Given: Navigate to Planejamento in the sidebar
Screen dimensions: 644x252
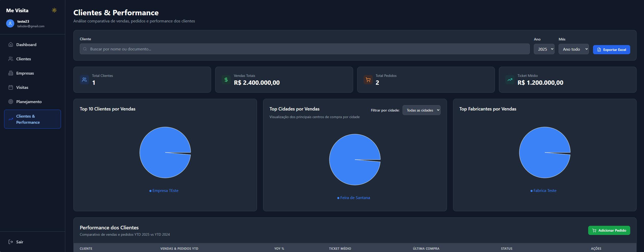Looking at the screenshot, I should tap(29, 102).
